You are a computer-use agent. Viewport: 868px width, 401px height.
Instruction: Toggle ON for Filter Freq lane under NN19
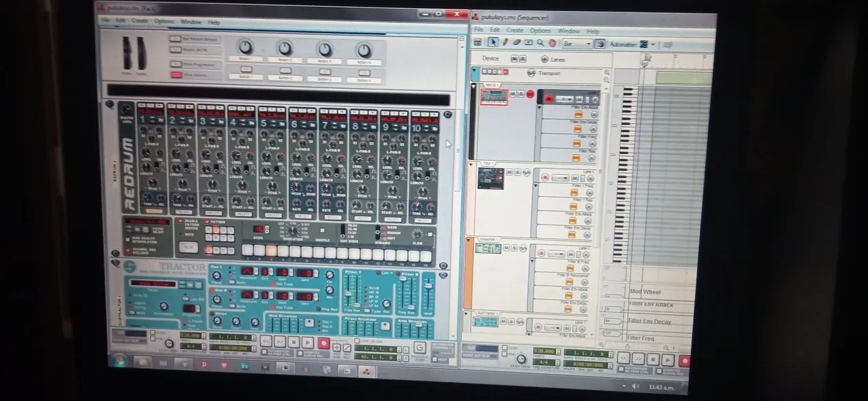pos(576,143)
